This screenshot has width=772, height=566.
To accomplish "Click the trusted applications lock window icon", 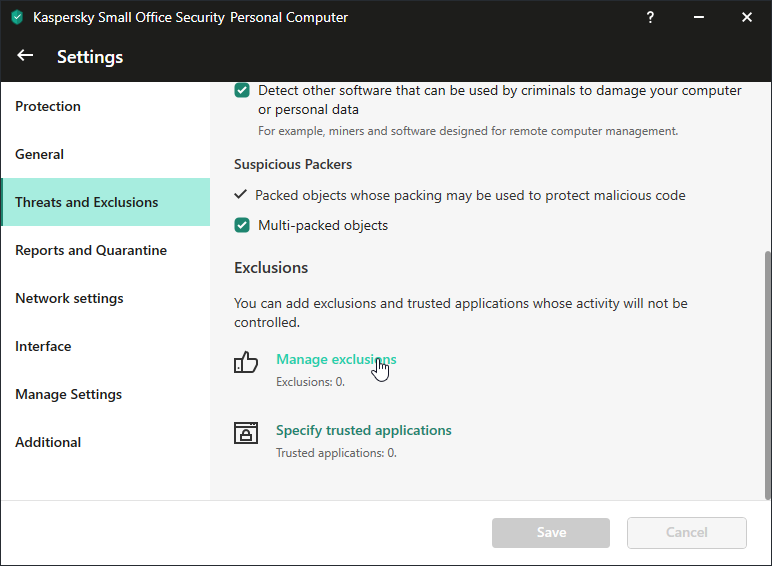I will [246, 433].
